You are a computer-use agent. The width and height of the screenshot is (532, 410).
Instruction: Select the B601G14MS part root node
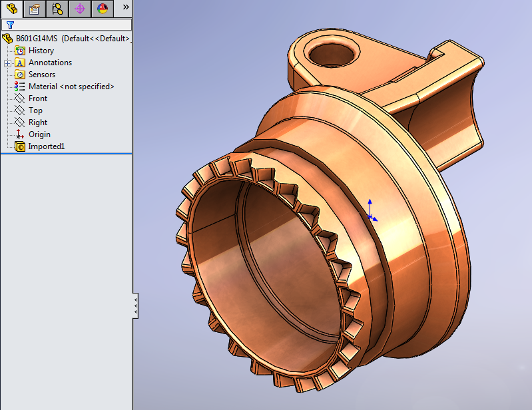[66, 39]
